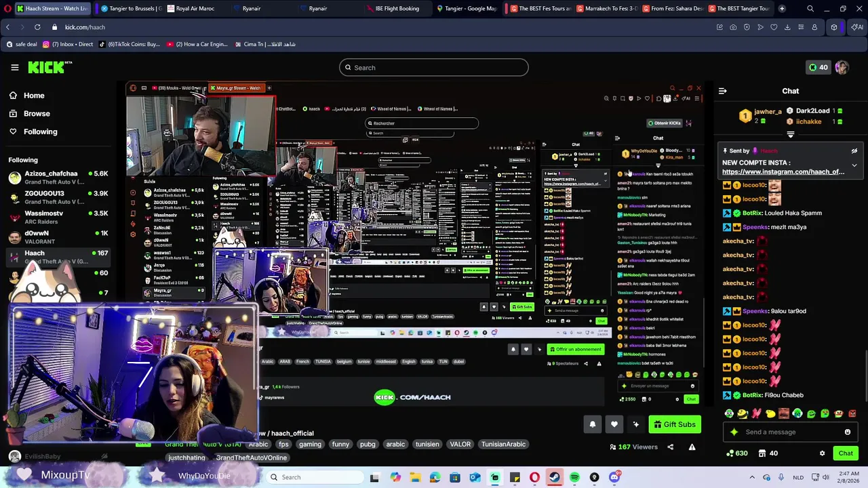Screen dimensions: 868x488
Task: Open the chat shop icon
Action: pyautogui.click(x=762, y=453)
